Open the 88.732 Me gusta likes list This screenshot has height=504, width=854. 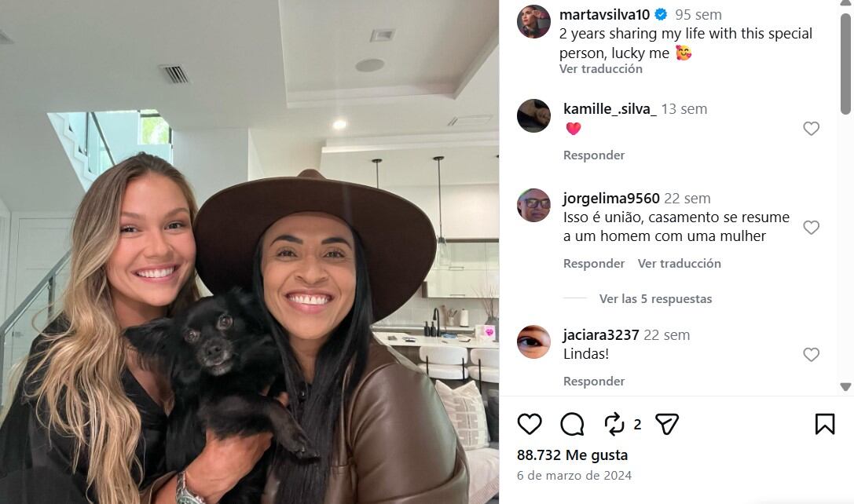(x=572, y=455)
